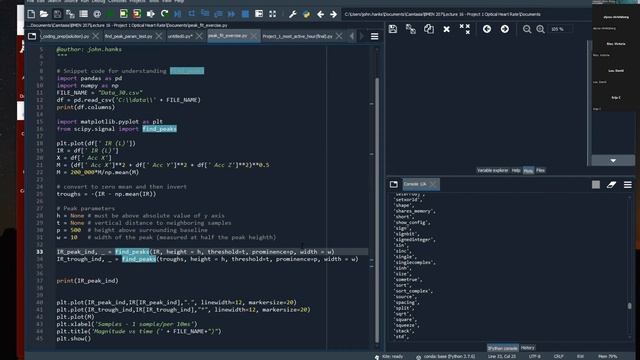Click console vertical scrollbar handle
Viewport: 640px width, 360px height.
[x=629, y=306]
